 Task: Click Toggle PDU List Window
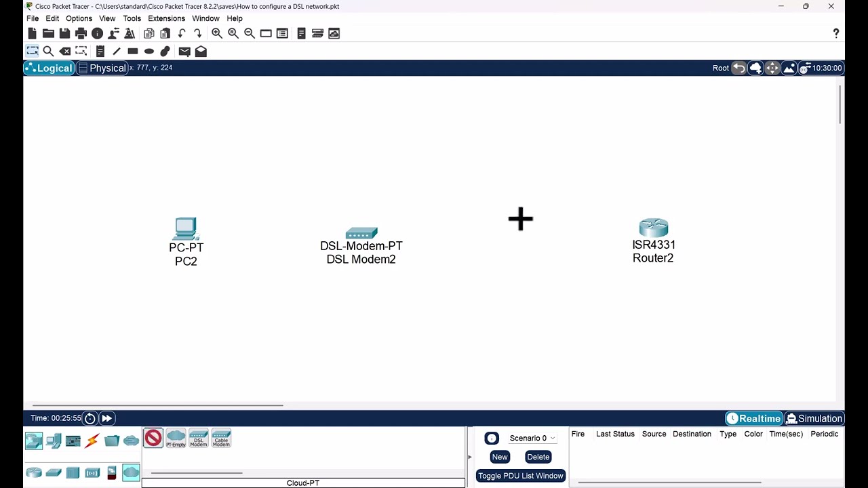click(x=521, y=476)
